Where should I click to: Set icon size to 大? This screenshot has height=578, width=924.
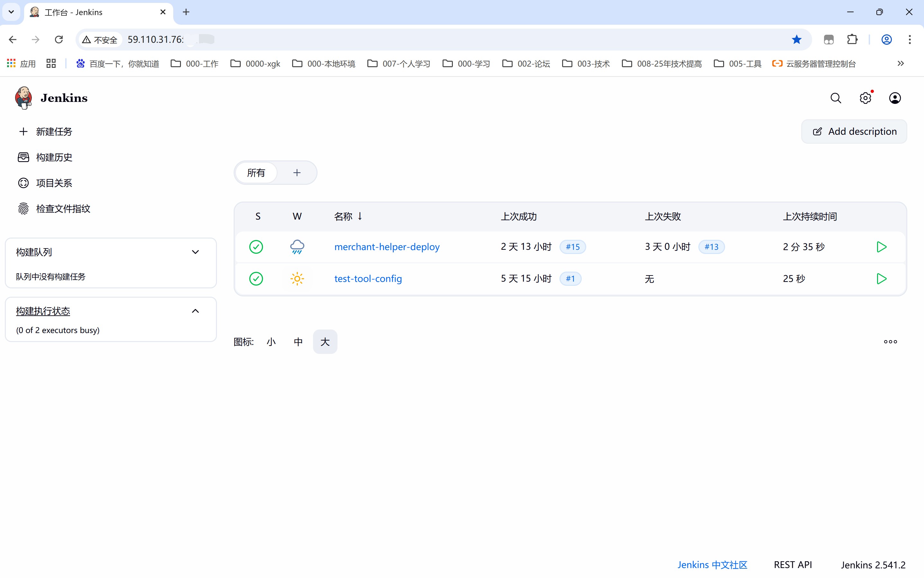point(325,342)
